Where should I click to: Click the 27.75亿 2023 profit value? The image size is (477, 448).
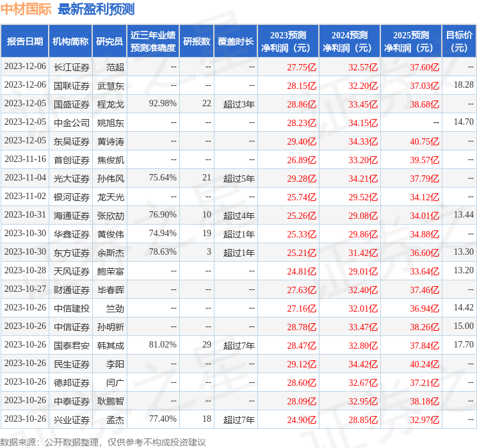302,67
